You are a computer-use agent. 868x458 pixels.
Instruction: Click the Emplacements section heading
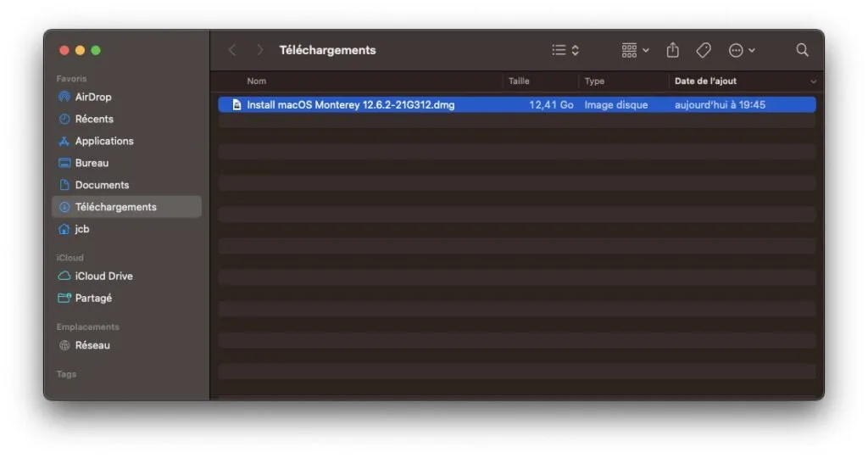pos(87,327)
